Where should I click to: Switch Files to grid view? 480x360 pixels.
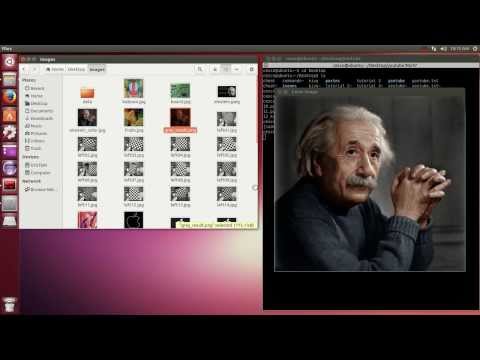click(226, 69)
